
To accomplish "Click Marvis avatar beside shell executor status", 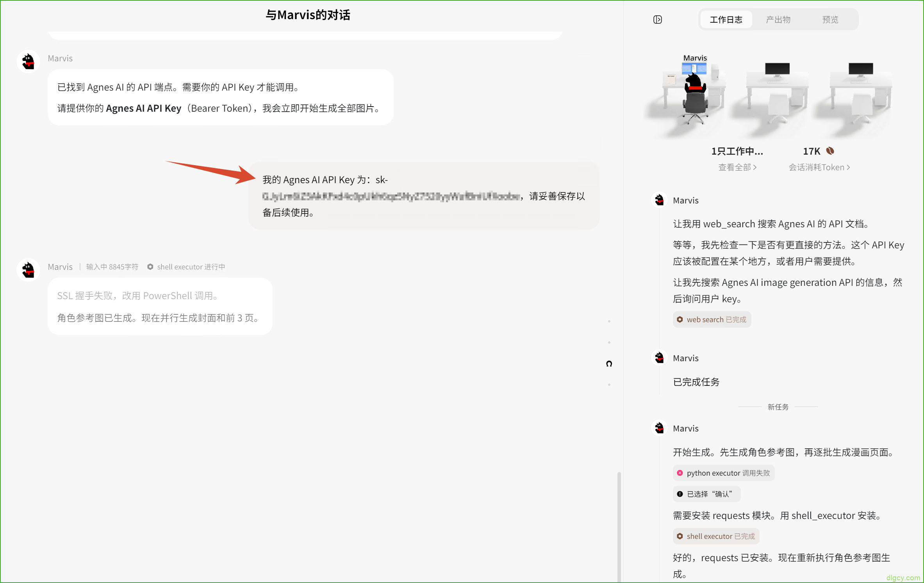I will coord(28,269).
